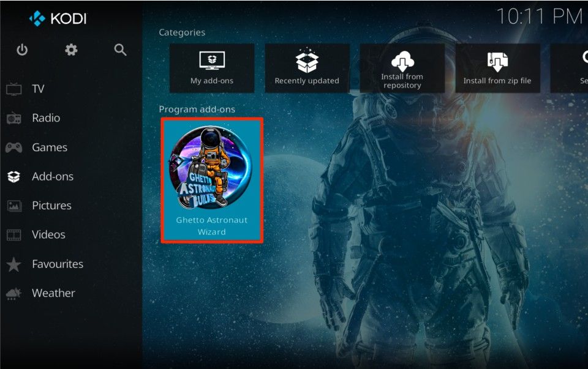This screenshot has width=588, height=369.
Task: Open the Pictures section
Action: pos(51,206)
